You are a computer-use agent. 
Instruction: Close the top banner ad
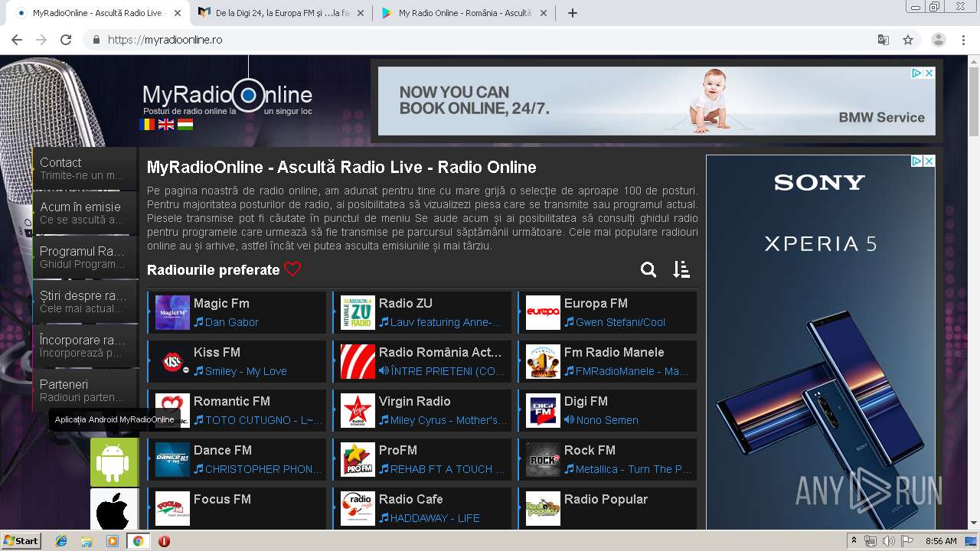coord(929,73)
